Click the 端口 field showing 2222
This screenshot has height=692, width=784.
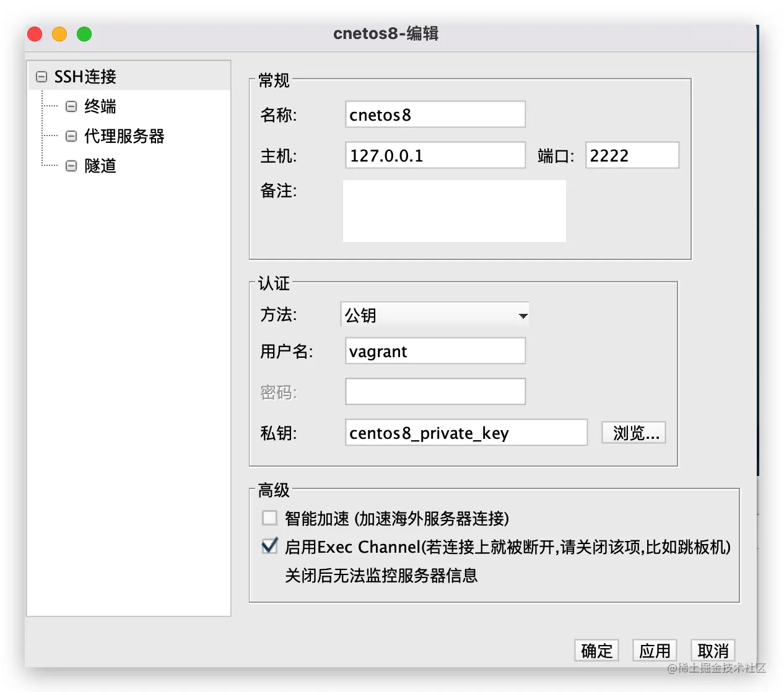click(632, 155)
